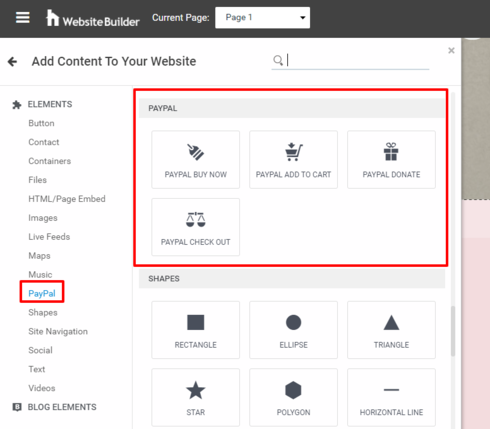Screen dimensions: 490x429
Task: Open the Contact elements category
Action: pos(44,142)
